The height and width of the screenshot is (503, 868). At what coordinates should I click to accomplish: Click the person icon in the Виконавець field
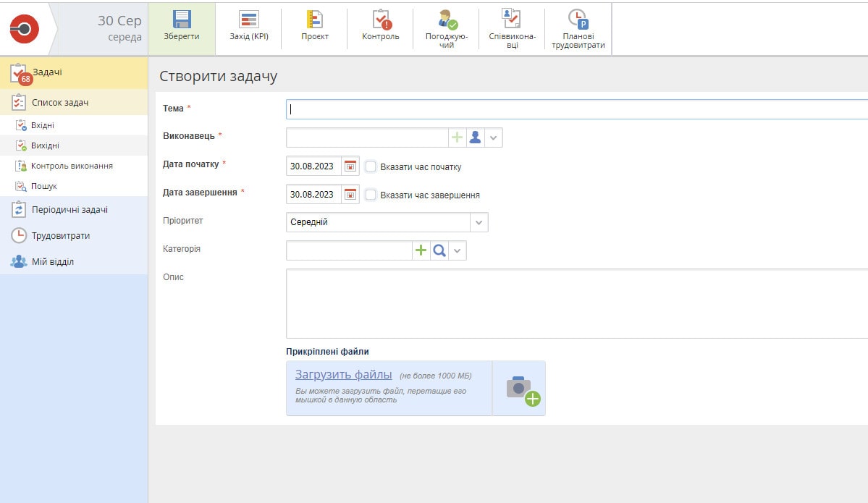tap(475, 138)
